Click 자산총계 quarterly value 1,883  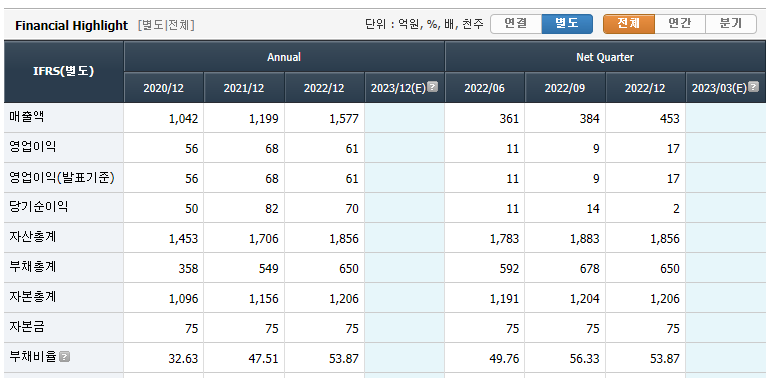[x=584, y=239]
